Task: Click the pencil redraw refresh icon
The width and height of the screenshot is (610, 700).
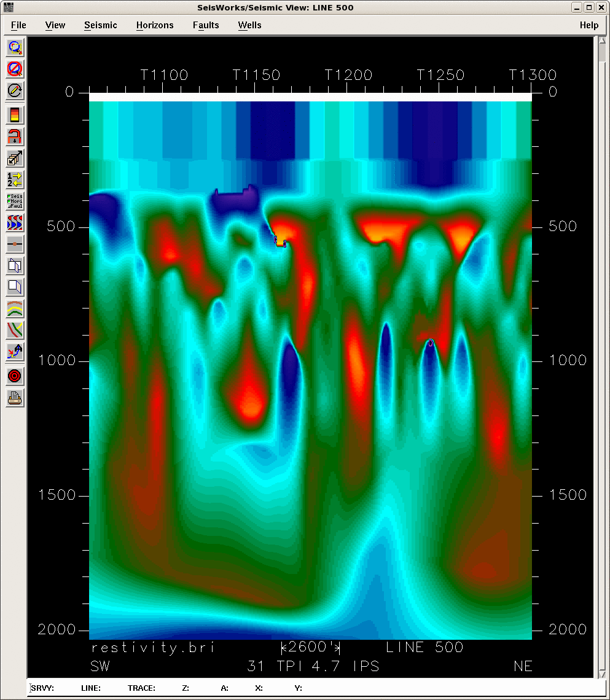Action: tap(15, 91)
